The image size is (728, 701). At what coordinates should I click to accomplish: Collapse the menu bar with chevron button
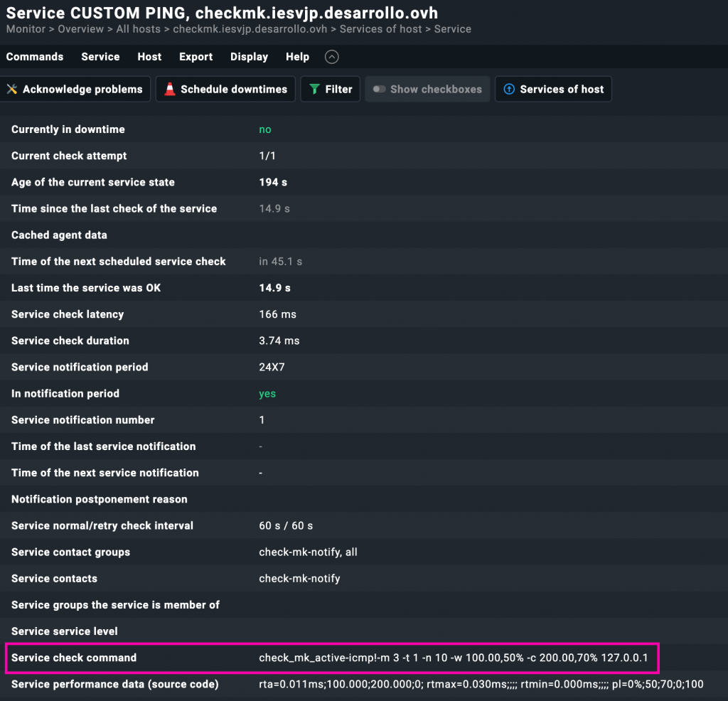331,58
